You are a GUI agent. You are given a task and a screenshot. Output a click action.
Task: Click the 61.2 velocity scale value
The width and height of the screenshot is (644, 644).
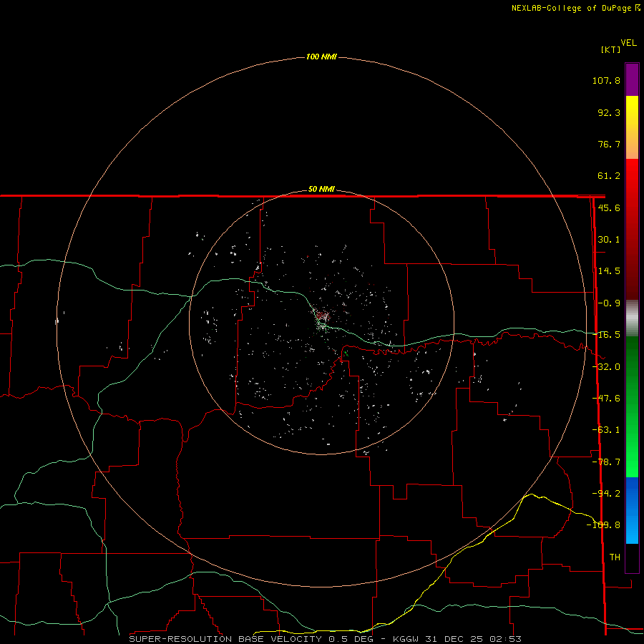pos(609,176)
